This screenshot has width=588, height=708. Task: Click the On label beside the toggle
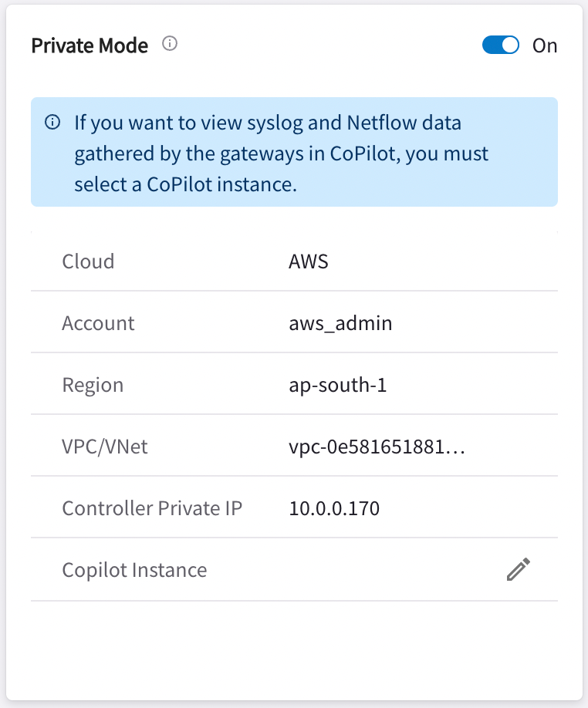point(545,46)
